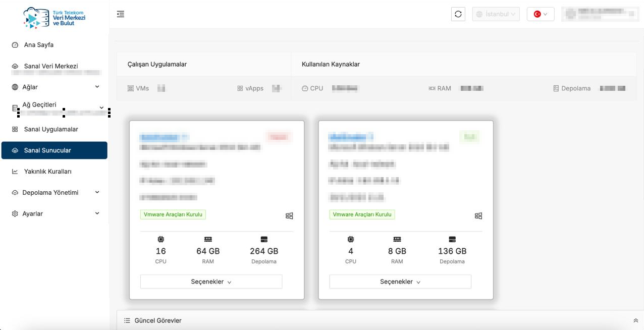Viewport: 644px width, 330px height.
Task: Click the Windows icon on 16 CPU card
Action: (x=289, y=216)
